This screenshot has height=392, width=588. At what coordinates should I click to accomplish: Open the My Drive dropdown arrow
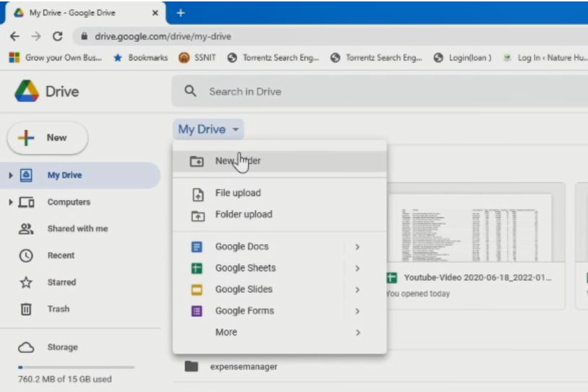(x=235, y=130)
